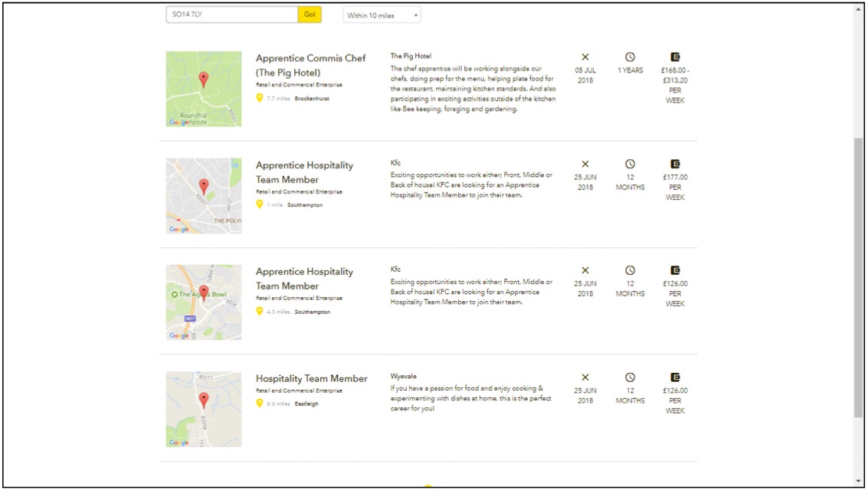868x490 pixels.
Task: Select Kfc employer name in 1 mile listing
Action: (395, 162)
